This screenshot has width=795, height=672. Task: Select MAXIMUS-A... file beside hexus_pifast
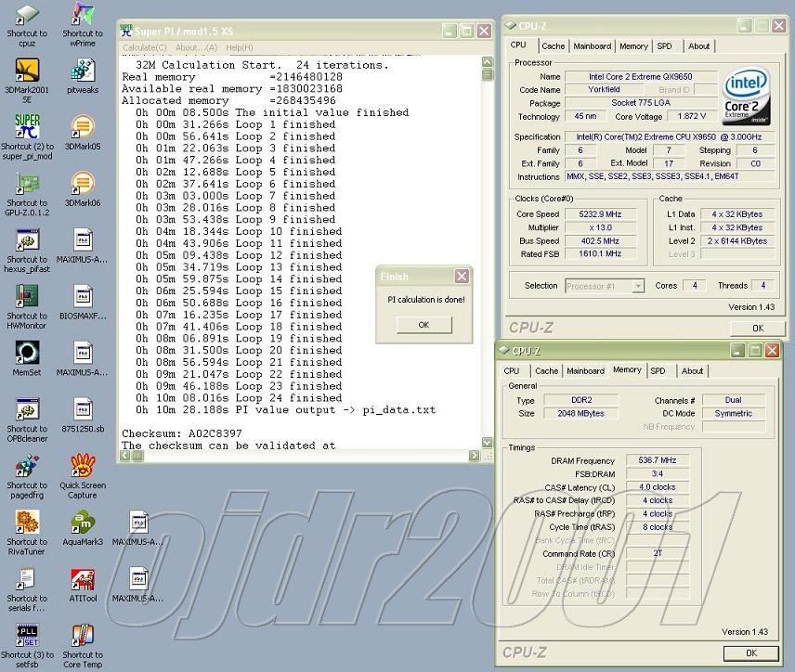[x=83, y=247]
